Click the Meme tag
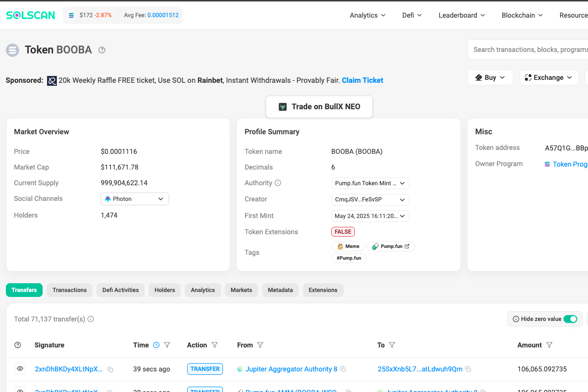 click(347, 246)
